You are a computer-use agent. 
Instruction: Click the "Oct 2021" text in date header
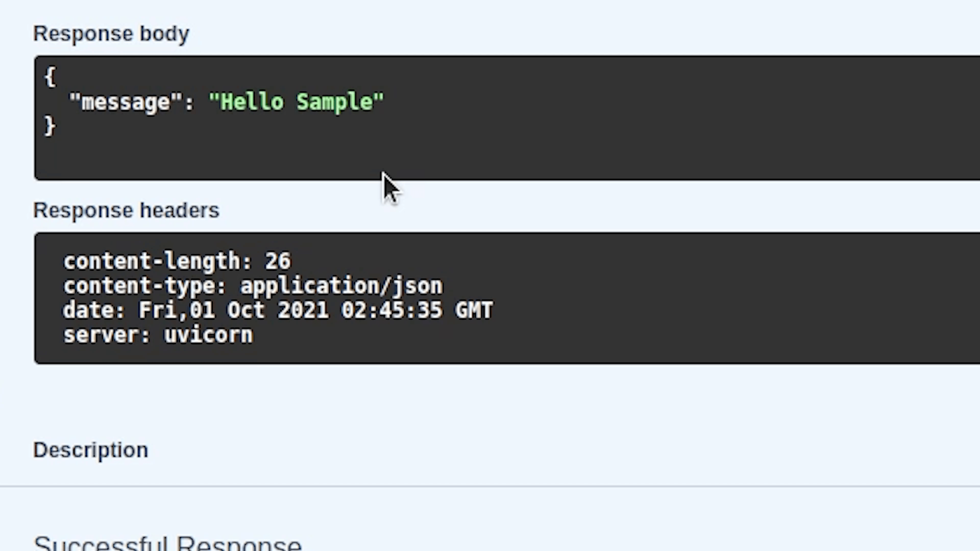click(x=278, y=311)
